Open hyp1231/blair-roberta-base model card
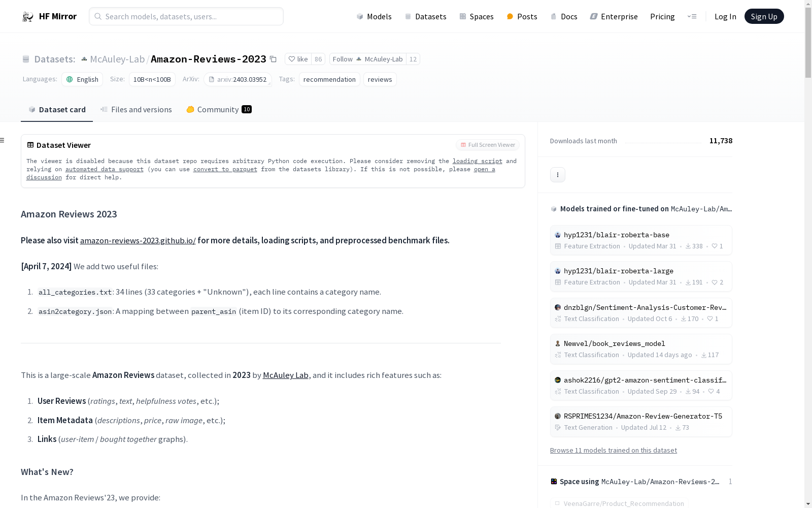The image size is (812, 508). coord(641,240)
